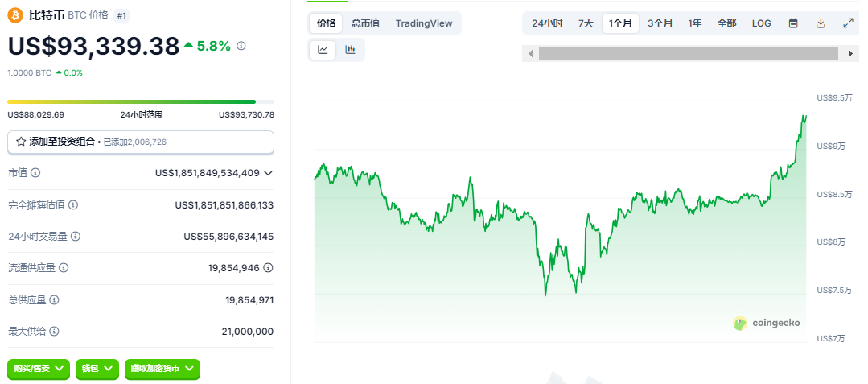Click 添加至投资组合 button
The image size is (868, 384).
pos(141,142)
